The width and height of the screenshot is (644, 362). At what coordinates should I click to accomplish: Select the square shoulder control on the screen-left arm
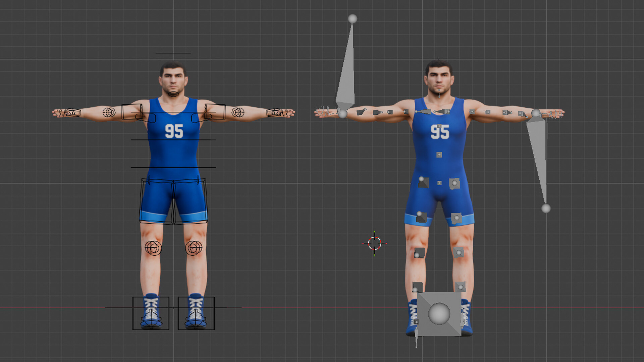(132, 112)
